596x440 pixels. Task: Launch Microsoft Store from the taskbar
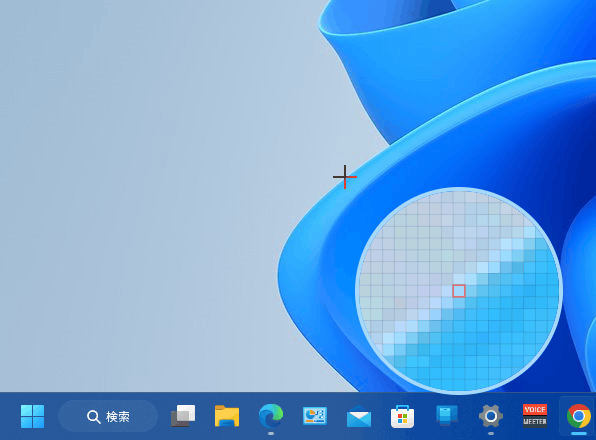tap(403, 416)
